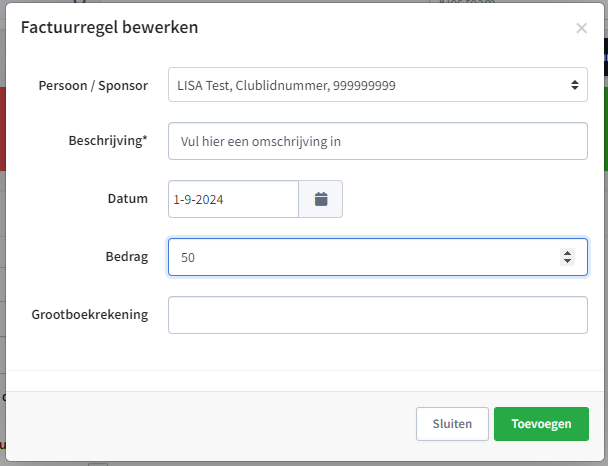This screenshot has height=466, width=608.
Task: Click the Sluiten button
Action: pos(452,424)
